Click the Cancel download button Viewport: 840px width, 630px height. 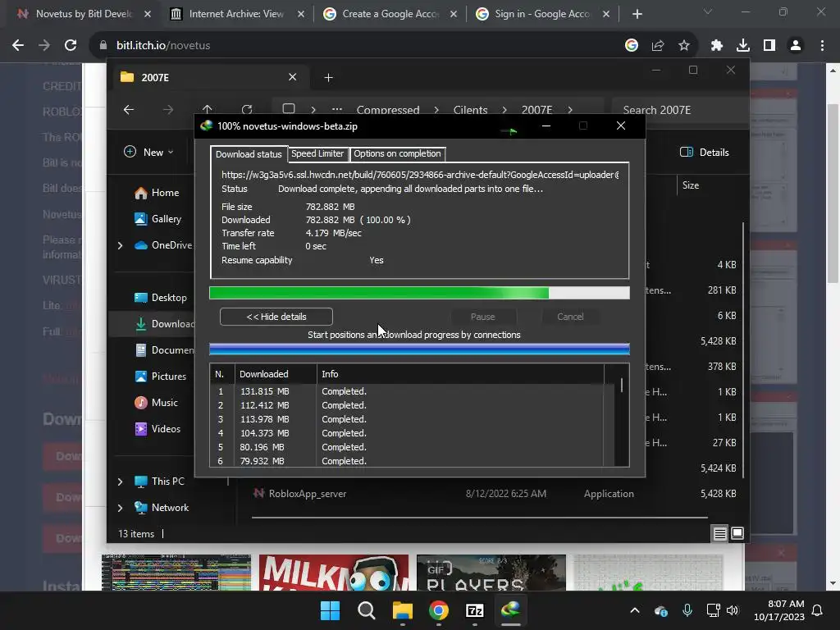570,317
